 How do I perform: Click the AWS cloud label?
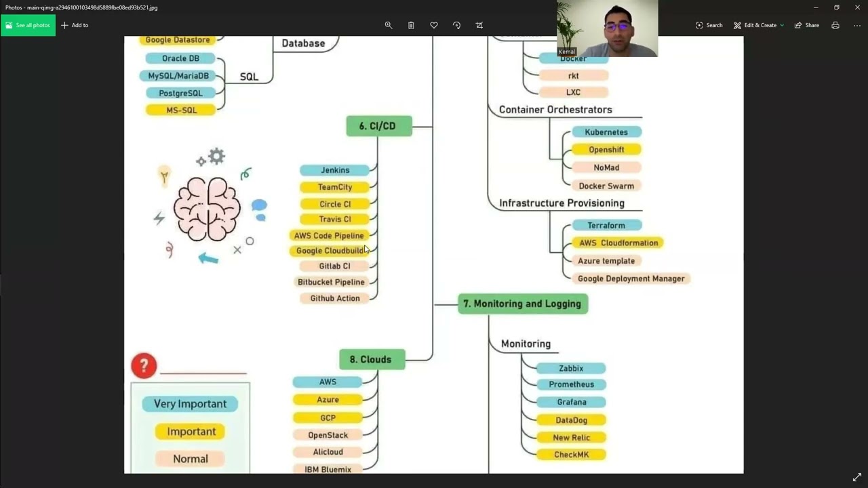click(328, 382)
